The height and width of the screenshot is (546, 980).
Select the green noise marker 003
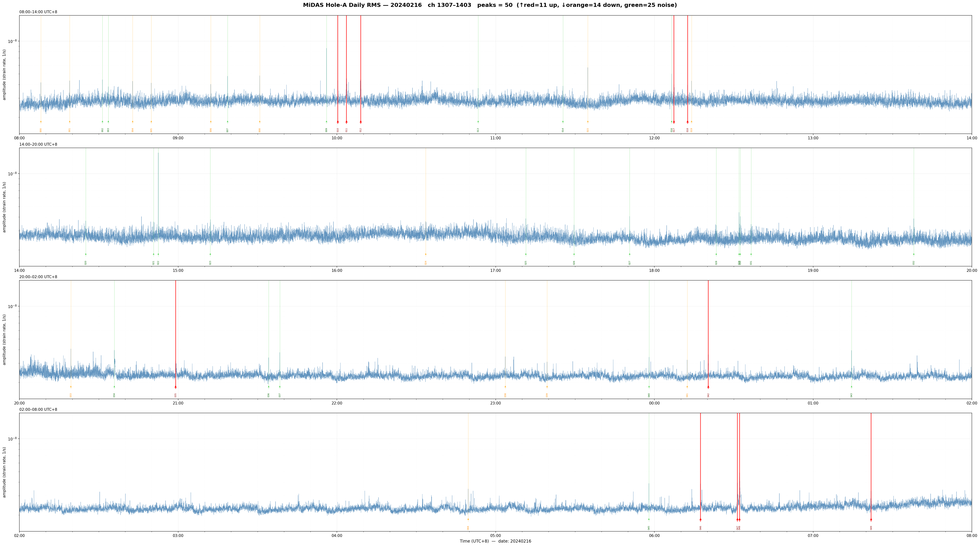coord(108,122)
